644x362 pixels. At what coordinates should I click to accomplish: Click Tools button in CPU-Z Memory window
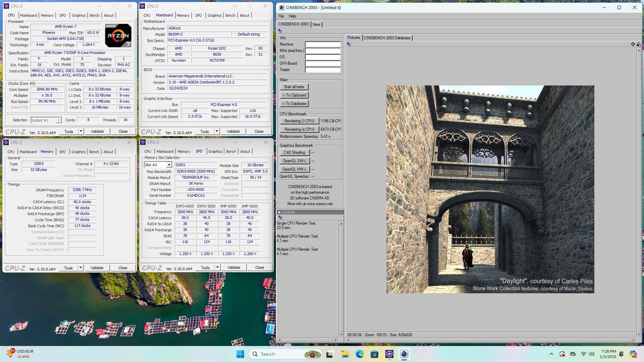68,268
